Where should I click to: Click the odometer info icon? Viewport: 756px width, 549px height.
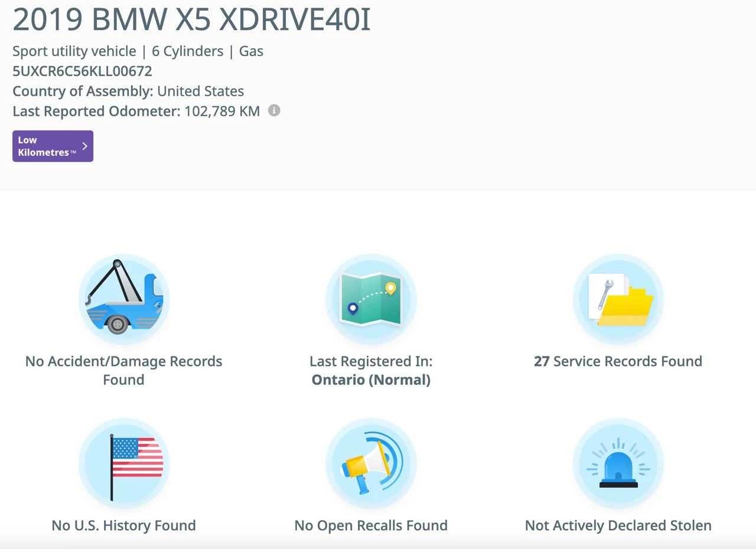tap(274, 110)
